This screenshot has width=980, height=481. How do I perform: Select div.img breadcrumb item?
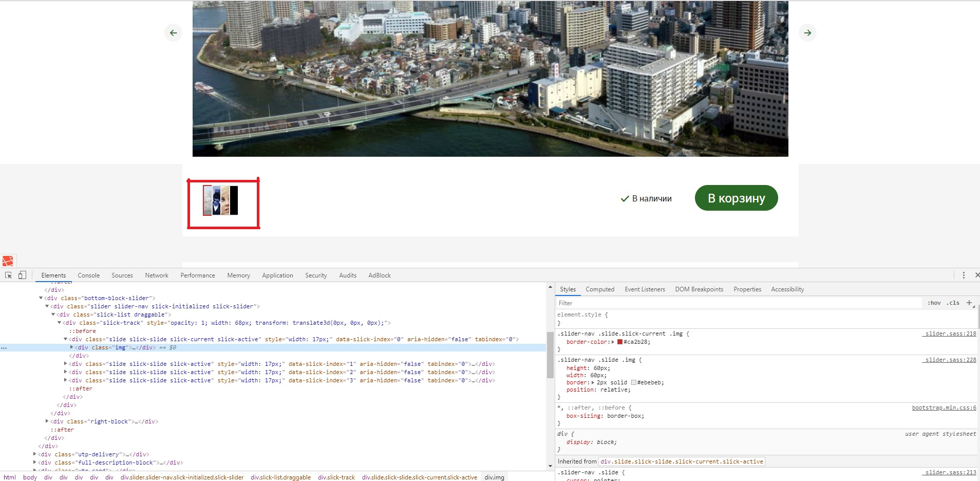pos(494,477)
